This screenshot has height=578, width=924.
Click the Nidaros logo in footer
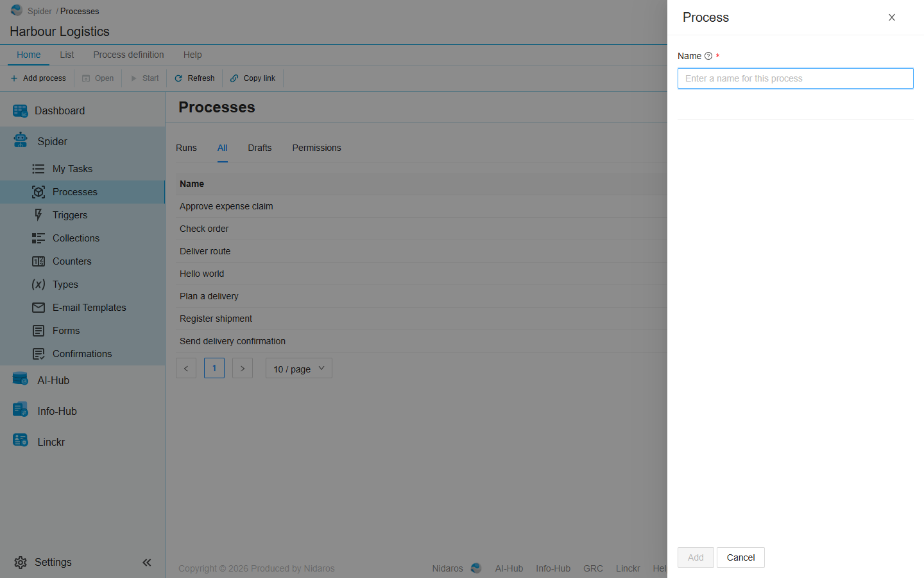point(476,568)
